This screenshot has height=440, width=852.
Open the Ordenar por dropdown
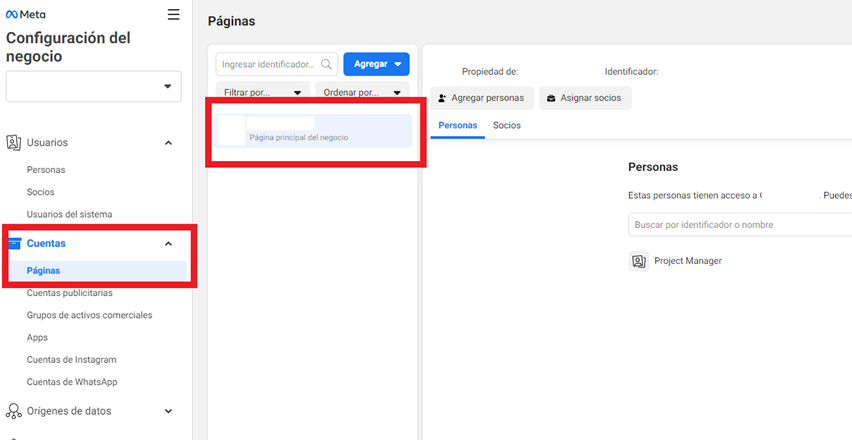(x=362, y=93)
